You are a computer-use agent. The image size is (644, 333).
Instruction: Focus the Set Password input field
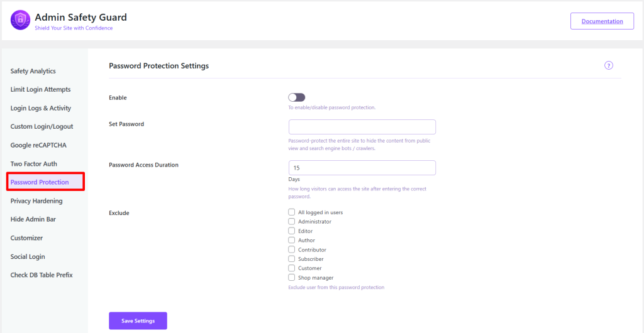click(x=362, y=127)
